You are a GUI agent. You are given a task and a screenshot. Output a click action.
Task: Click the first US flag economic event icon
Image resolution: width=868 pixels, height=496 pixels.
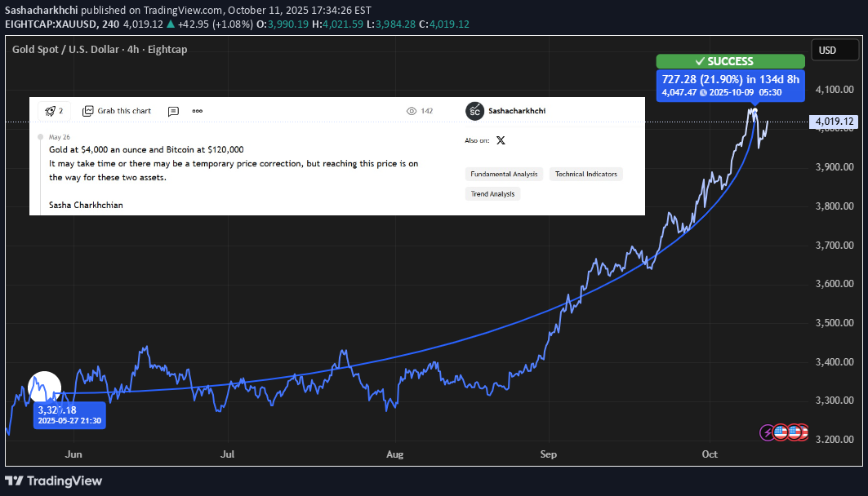click(x=781, y=432)
